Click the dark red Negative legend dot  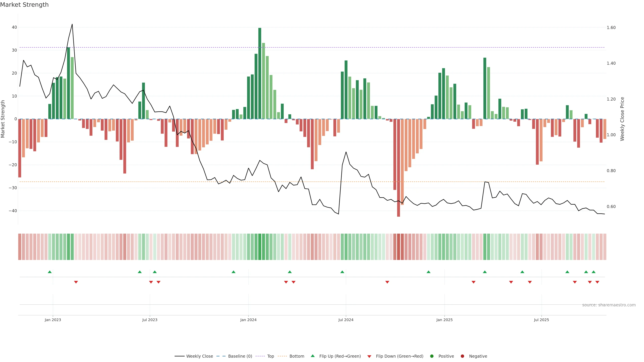point(462,356)
